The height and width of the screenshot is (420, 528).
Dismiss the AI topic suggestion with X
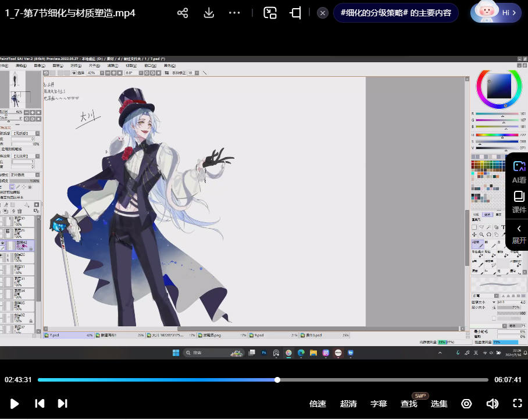[323, 13]
